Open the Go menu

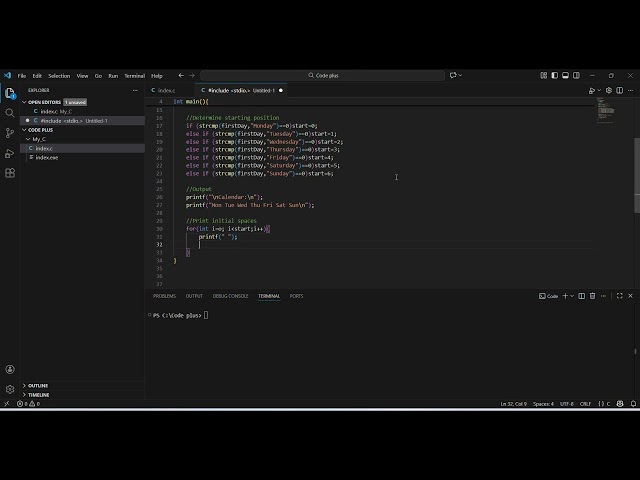[x=98, y=76]
